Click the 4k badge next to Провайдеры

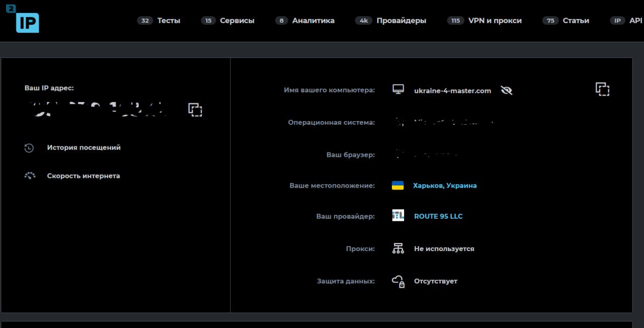click(x=364, y=21)
